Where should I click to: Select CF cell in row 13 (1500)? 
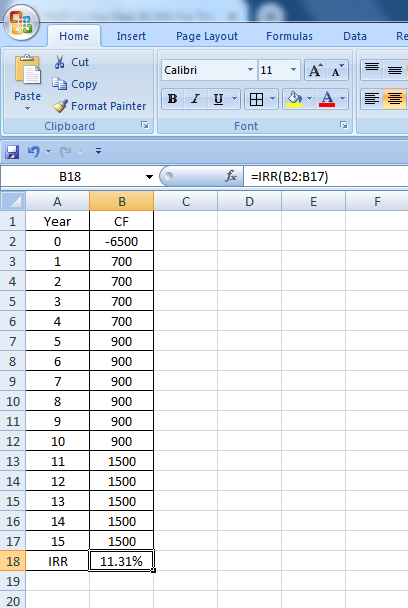[121, 461]
